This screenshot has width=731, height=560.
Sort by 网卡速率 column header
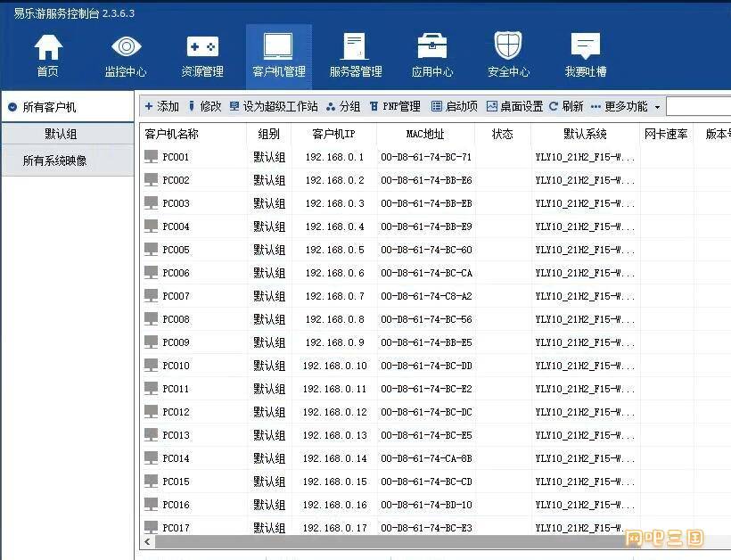click(666, 135)
